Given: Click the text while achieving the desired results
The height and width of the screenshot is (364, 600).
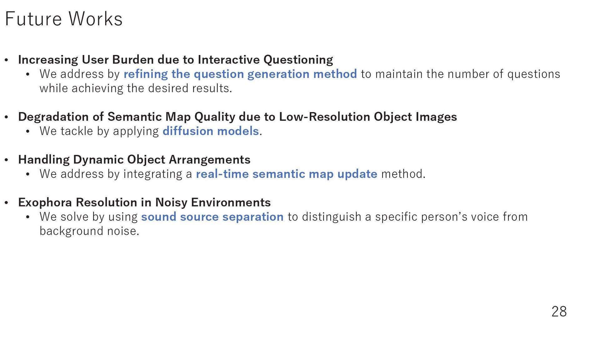Looking at the screenshot, I should [x=136, y=88].
